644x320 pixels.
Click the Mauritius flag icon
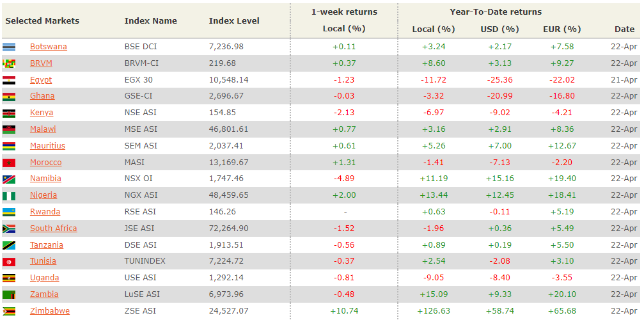[9, 146]
